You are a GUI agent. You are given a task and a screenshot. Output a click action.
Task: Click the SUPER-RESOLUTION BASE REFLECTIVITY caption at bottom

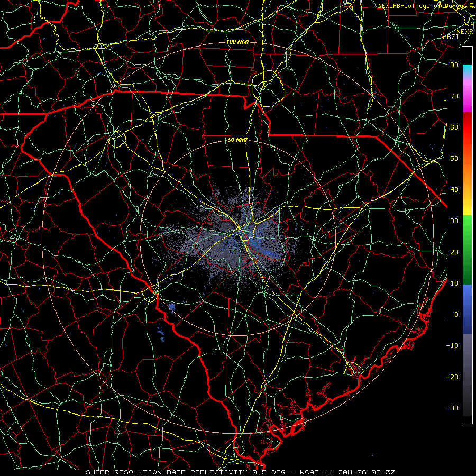[240, 472]
